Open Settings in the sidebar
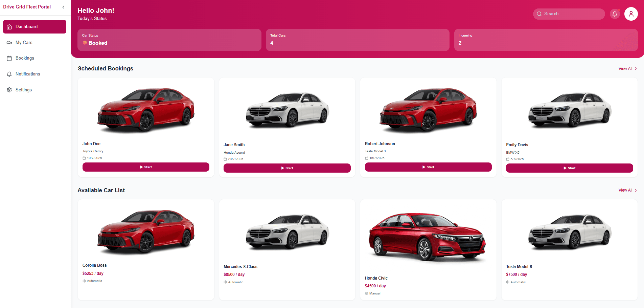 click(34, 90)
